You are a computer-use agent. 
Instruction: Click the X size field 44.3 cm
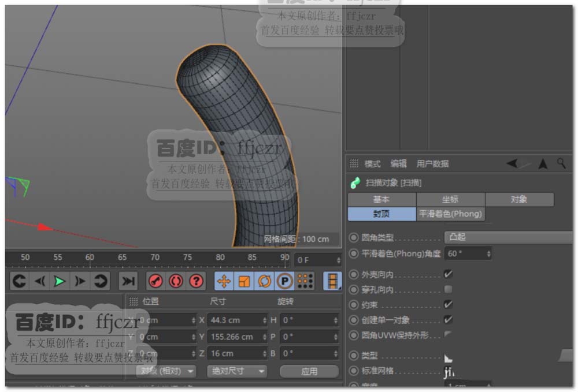(237, 320)
